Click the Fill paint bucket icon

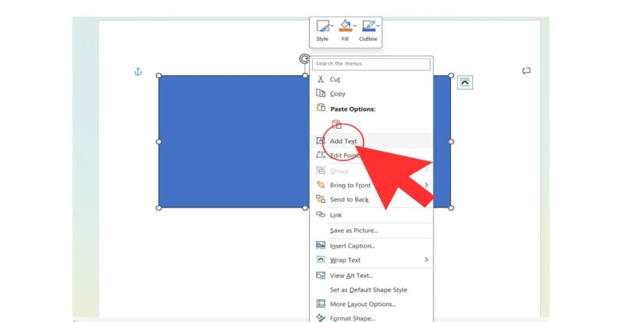pyautogui.click(x=344, y=27)
